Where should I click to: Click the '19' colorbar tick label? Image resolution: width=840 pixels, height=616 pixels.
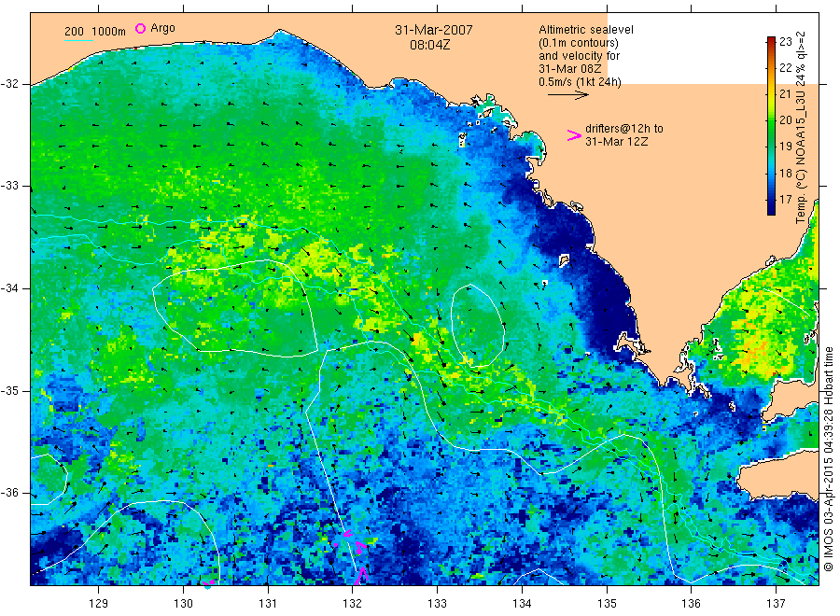coord(785,147)
